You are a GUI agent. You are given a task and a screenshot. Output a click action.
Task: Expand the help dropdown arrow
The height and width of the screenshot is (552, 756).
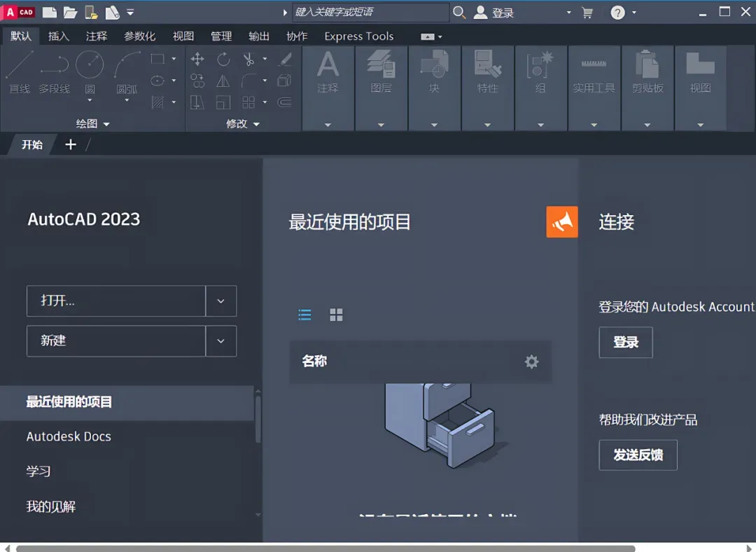(x=634, y=13)
